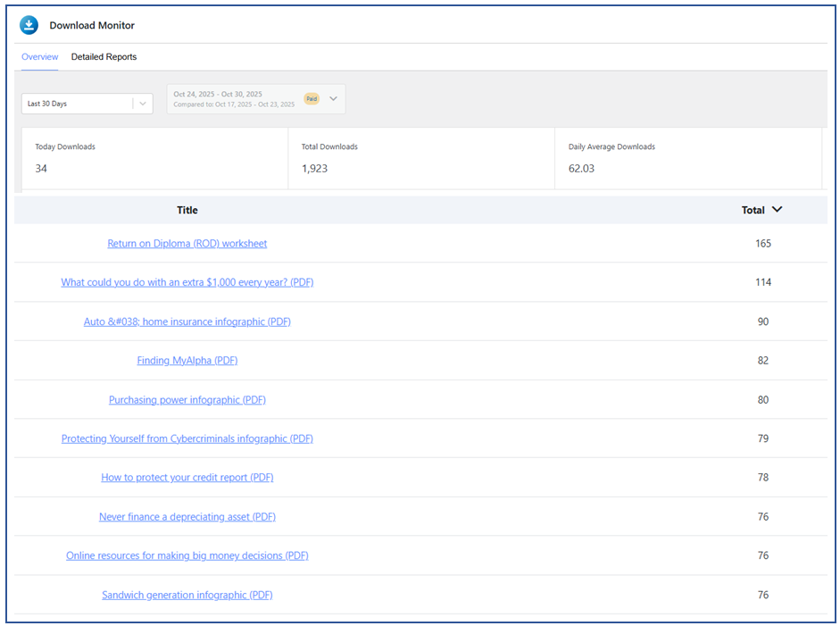This screenshot has width=840, height=626.
Task: Click How to protect your credit report link
Action: (187, 478)
